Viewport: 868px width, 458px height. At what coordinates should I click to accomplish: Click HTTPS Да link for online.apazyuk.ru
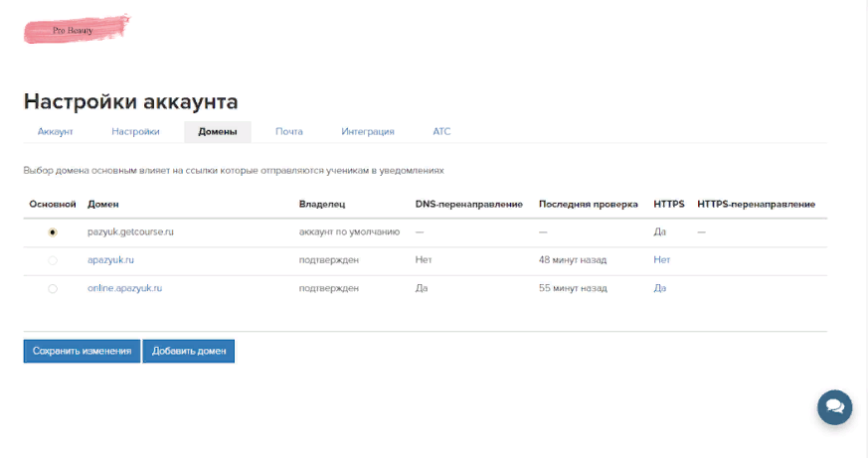[660, 288]
